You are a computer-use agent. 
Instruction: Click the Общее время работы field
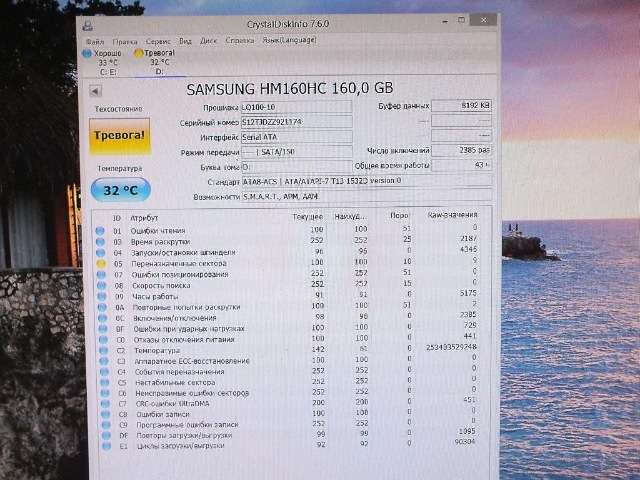[x=461, y=165]
